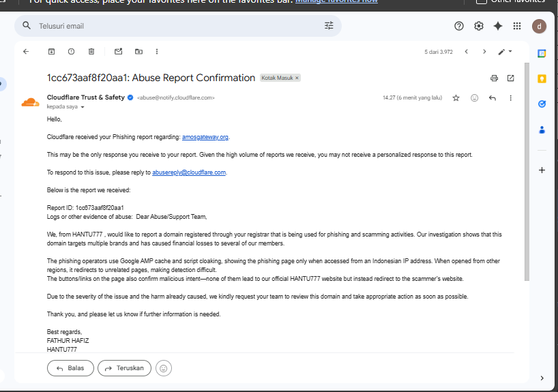Add emoji reaction next to star
This screenshot has width=558, height=392.
474,97
